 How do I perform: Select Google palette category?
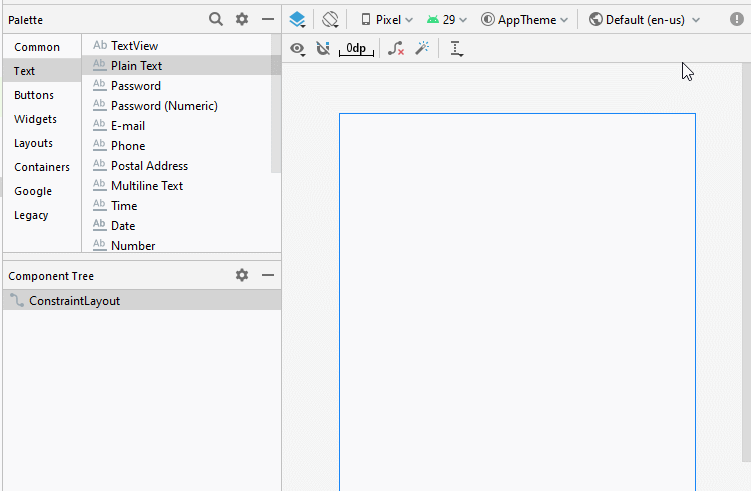coord(42,191)
